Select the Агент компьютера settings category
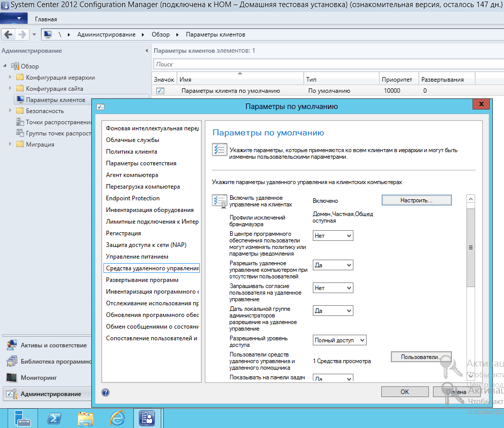Image resolution: width=504 pixels, height=428 pixels. pyautogui.click(x=152, y=175)
